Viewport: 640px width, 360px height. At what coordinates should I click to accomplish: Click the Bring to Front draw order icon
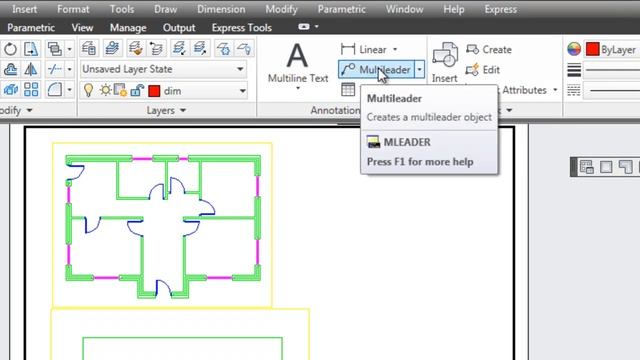pyautogui.click(x=55, y=49)
